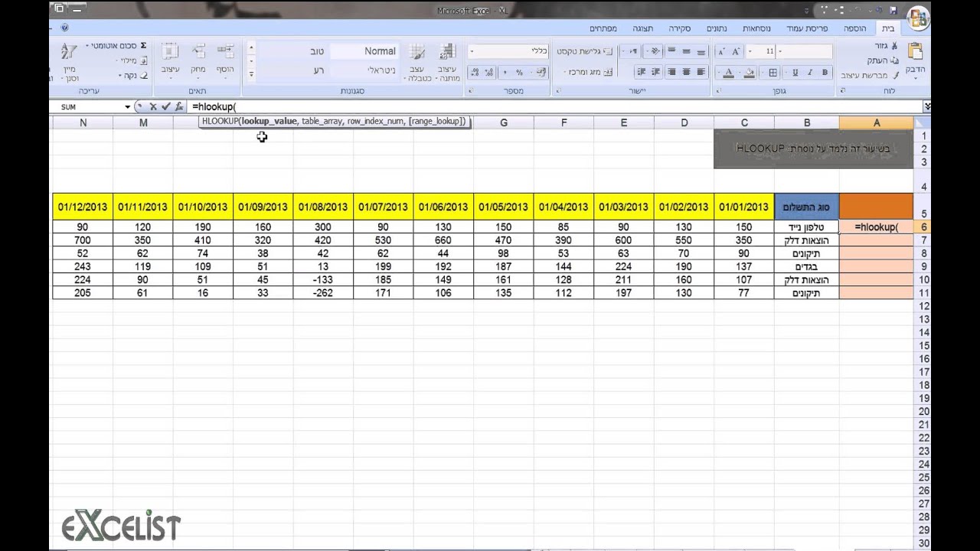Open the Data (נתונים) tab
Image resolution: width=980 pixels, height=551 pixels.
pos(717,28)
